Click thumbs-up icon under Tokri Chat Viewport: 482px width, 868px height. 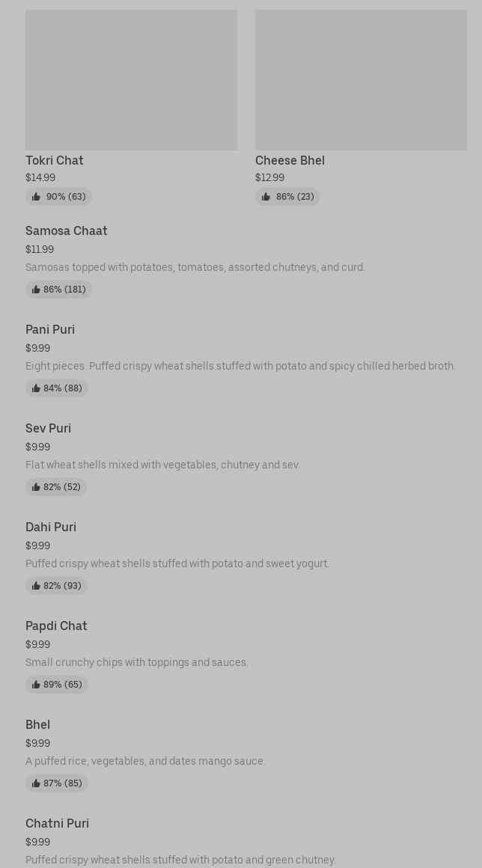coord(36,197)
